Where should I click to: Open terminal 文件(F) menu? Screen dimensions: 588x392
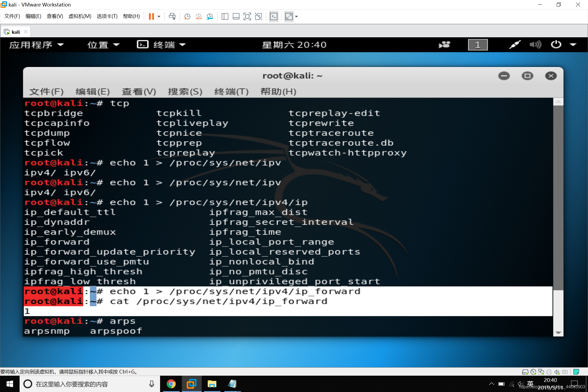tap(46, 92)
